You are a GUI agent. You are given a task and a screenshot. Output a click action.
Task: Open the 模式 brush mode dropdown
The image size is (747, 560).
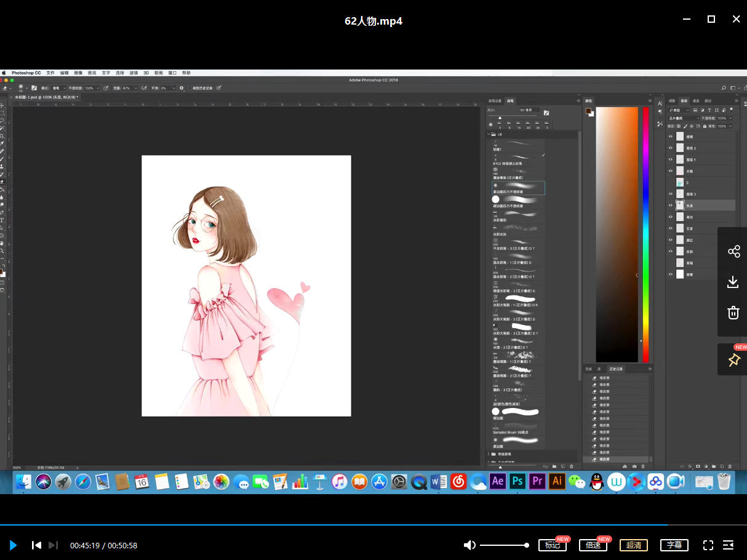(59, 88)
